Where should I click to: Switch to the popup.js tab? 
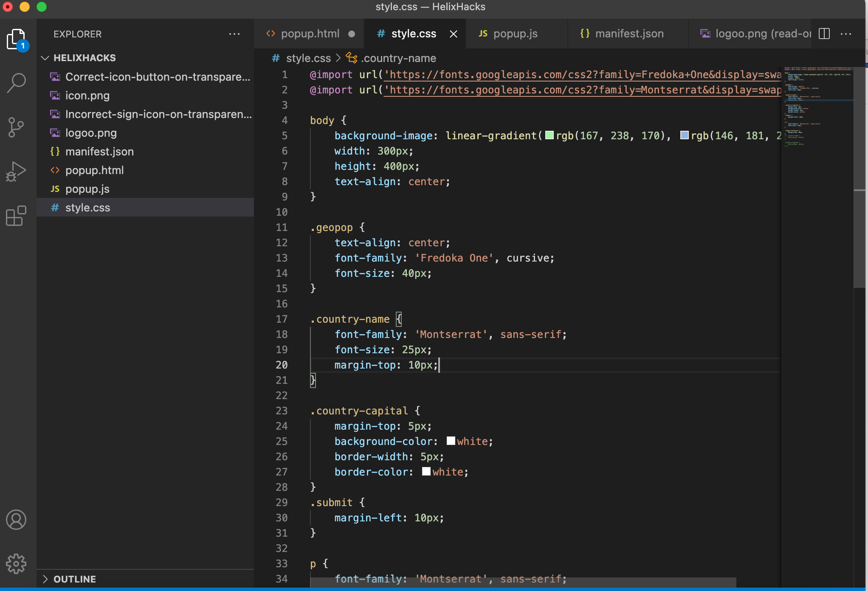(x=515, y=34)
